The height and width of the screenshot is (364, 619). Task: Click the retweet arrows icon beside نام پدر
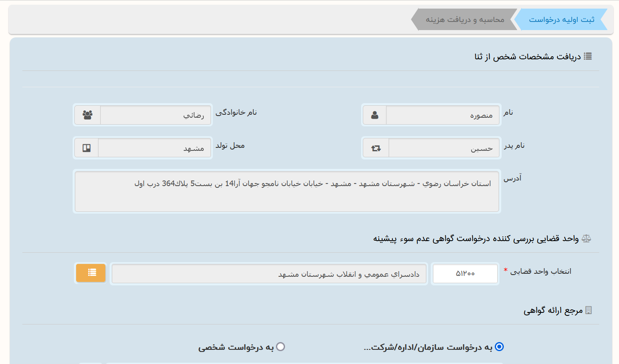point(376,148)
